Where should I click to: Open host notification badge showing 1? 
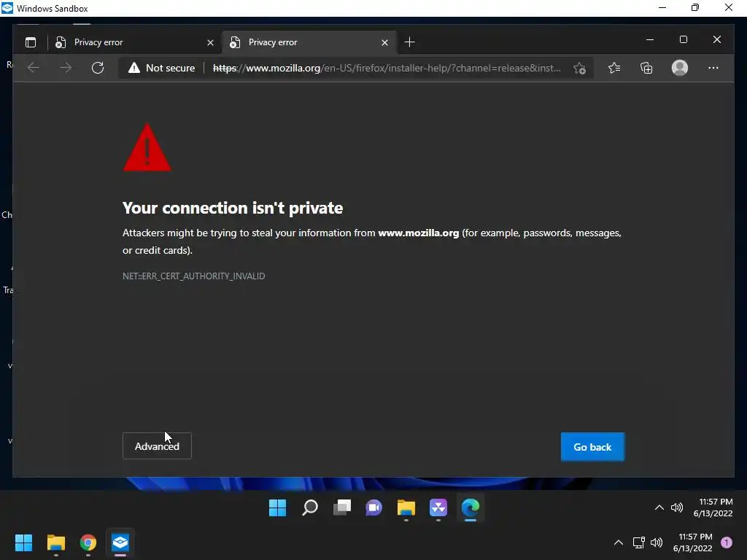tap(727, 542)
